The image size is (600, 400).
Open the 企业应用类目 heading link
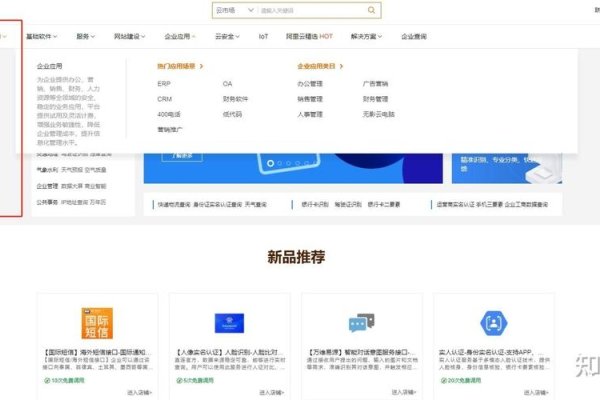coord(316,66)
